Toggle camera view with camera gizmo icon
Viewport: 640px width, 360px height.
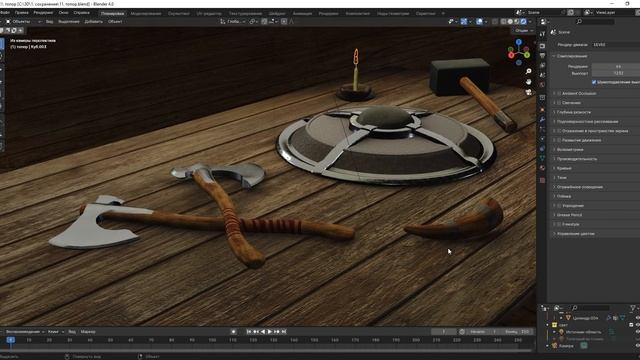529,92
